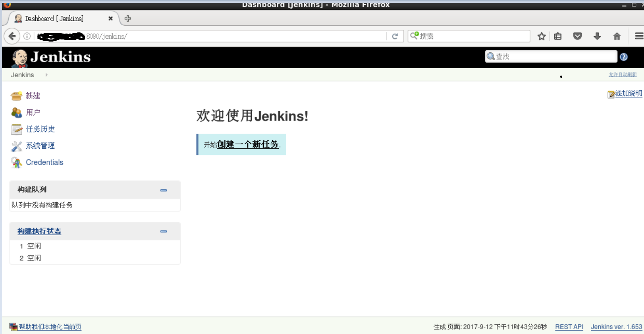The image size is (644, 334).
Task: Collapse the 构建队列 panel
Action: tap(164, 190)
